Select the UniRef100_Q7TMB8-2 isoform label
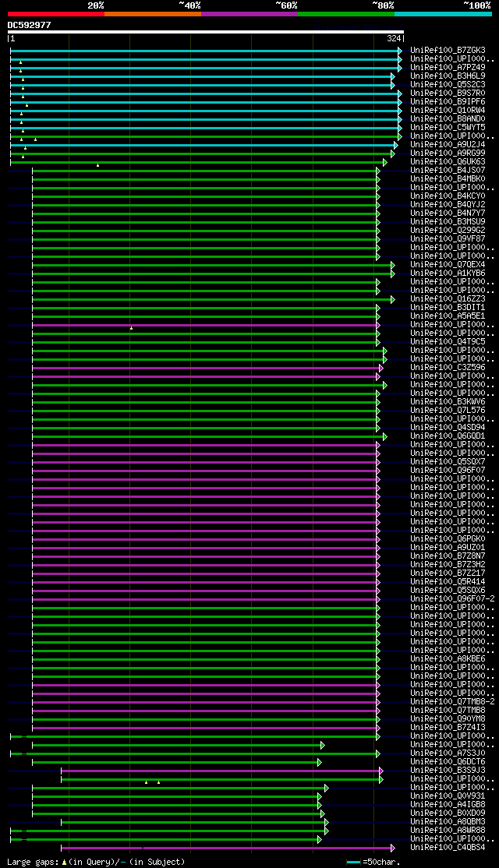 (x=452, y=703)
